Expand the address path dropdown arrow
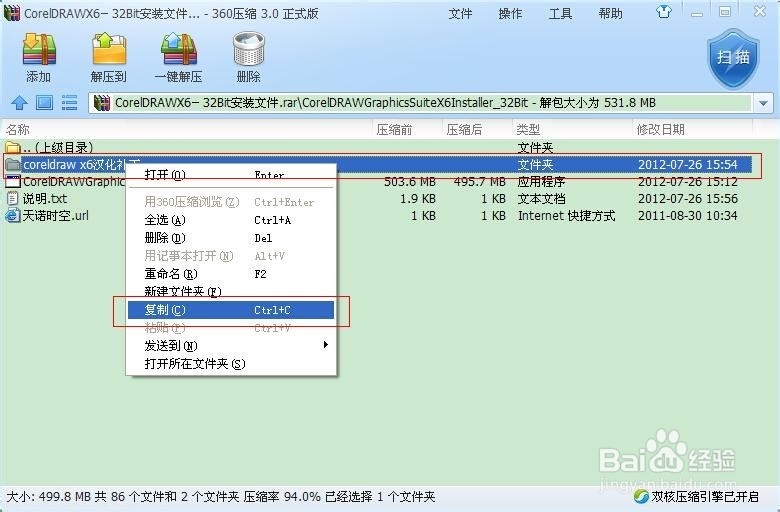The height and width of the screenshot is (512, 780). [x=763, y=103]
